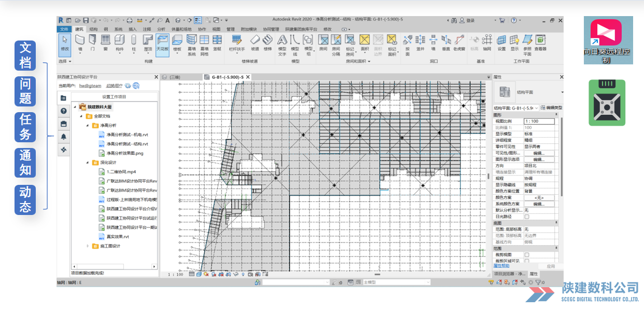Screen dimensions: 644x310
Task: Select the Stairs (楼梯) tool
Action: (x=268, y=43)
